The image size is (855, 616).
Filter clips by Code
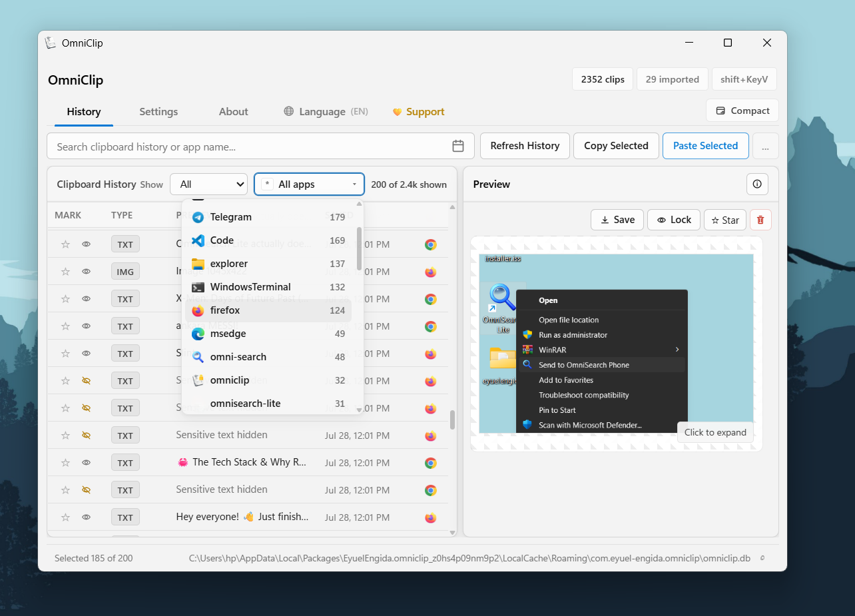pos(268,240)
